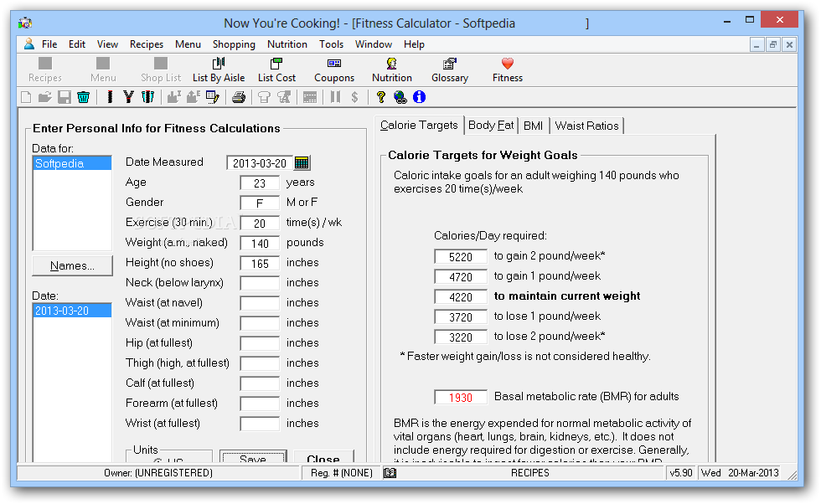Open List By Aisle view
Viewport: 821px width, 504px height.
(x=219, y=69)
